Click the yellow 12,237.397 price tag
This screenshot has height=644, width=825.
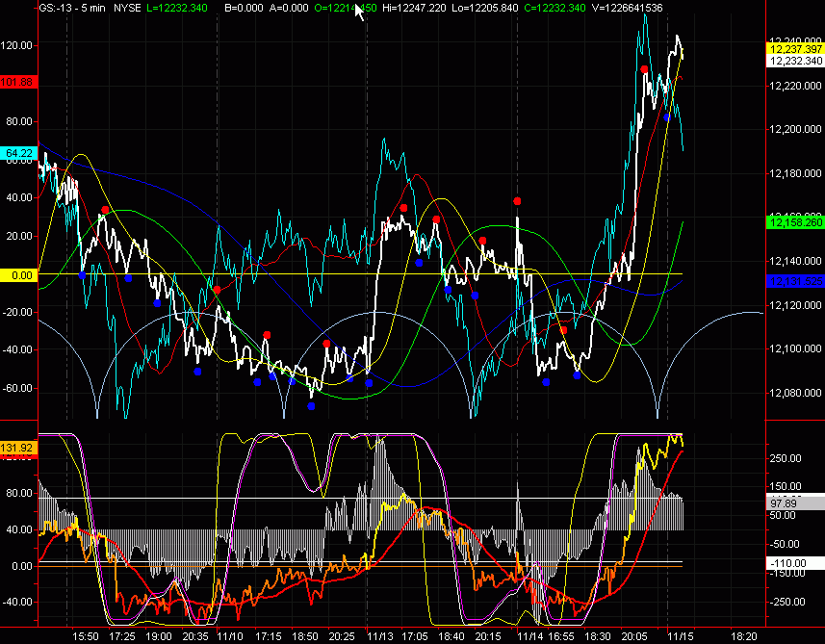coord(795,49)
